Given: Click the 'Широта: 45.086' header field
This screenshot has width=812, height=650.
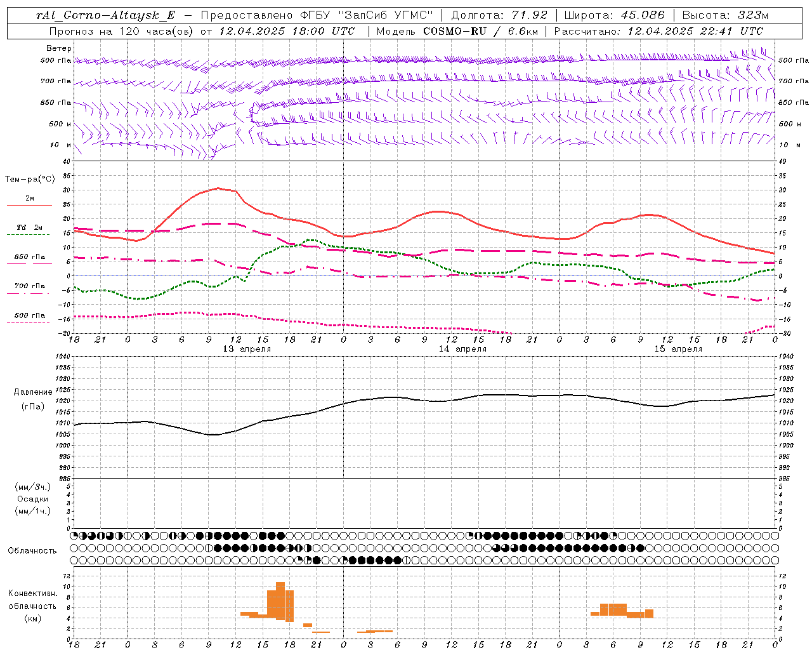Looking at the screenshot, I should 614,15.
